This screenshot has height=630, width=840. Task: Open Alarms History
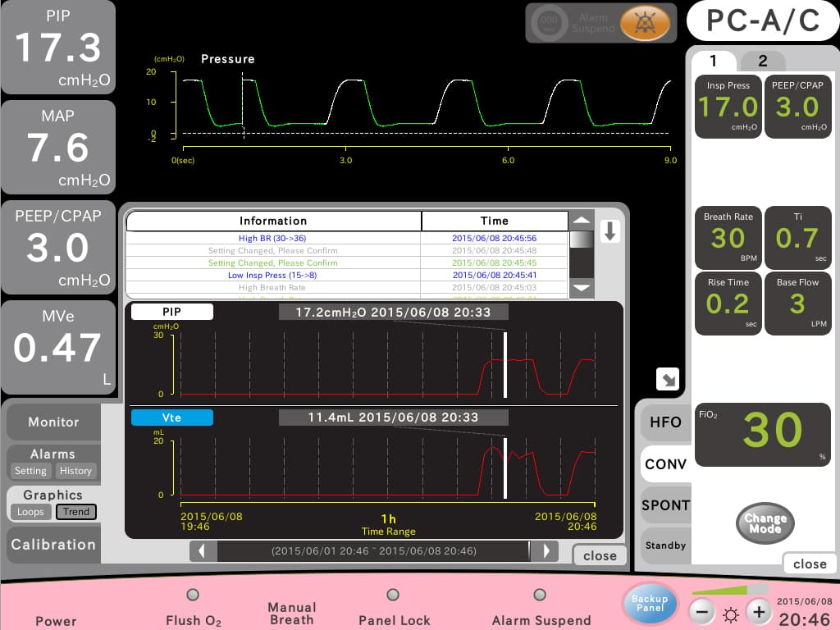click(x=75, y=471)
